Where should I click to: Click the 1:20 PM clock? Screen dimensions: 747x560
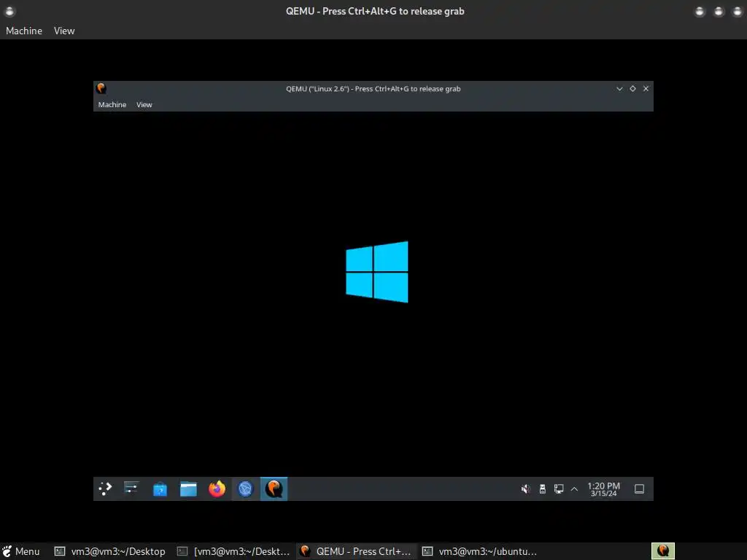[x=603, y=489]
